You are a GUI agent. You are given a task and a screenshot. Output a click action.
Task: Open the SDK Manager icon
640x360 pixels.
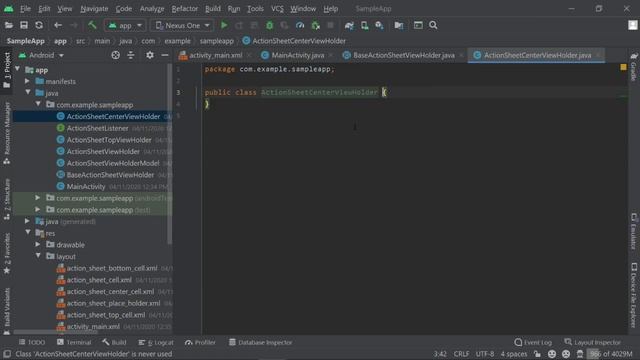pos(380,25)
